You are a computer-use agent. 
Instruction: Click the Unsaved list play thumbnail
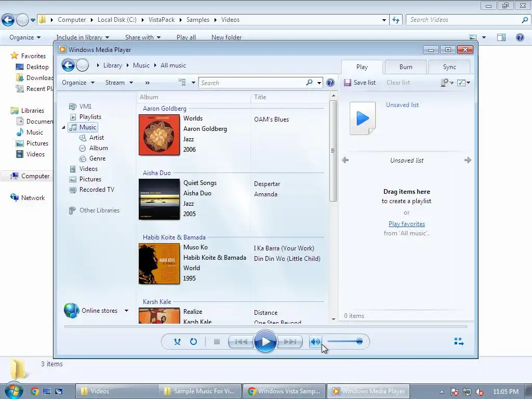(x=363, y=118)
